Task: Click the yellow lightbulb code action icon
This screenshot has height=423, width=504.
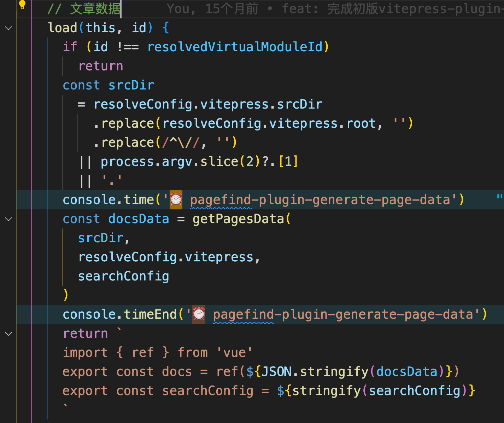Action: pyautogui.click(x=22, y=5)
